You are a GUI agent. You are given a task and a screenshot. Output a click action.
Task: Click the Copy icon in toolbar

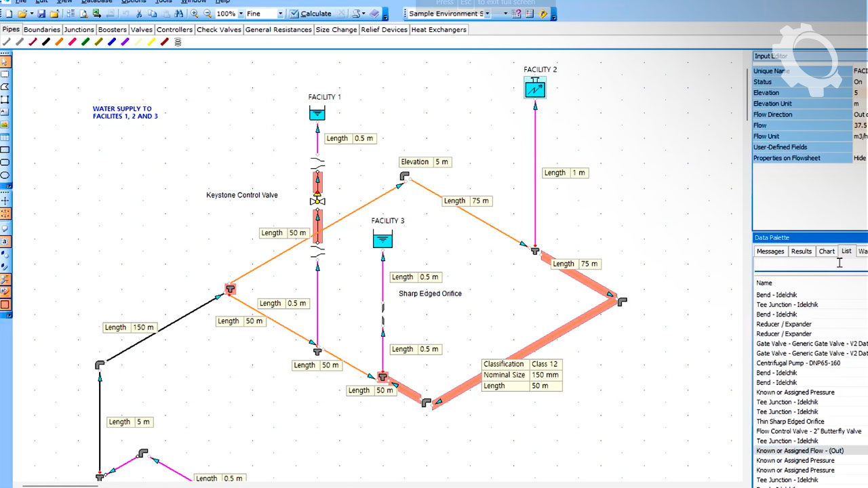coord(152,14)
